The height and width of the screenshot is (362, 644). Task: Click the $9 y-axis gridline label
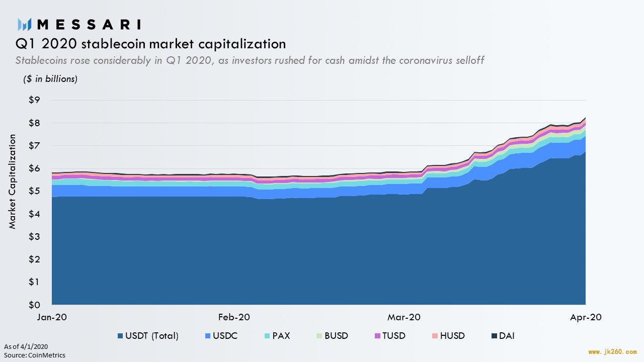(34, 100)
